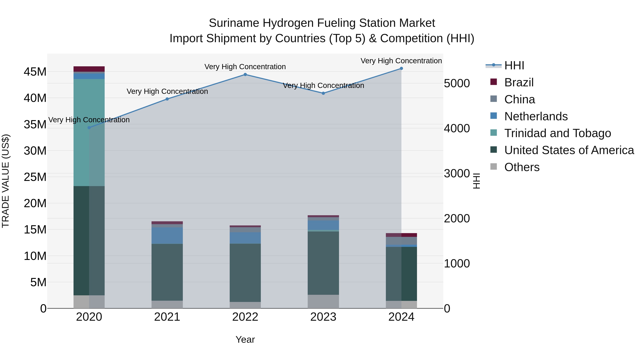This screenshot has width=644, height=362.
Task: Click the 2020 x-axis tick label
Action: [89, 317]
